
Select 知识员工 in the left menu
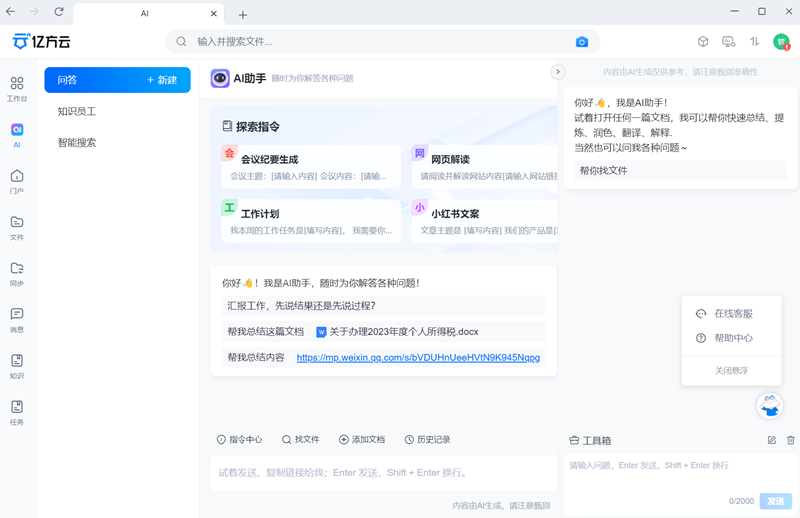(x=77, y=112)
